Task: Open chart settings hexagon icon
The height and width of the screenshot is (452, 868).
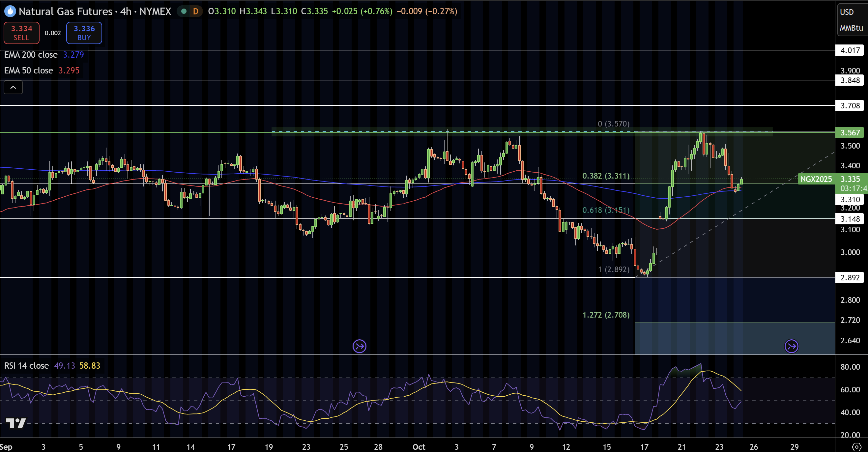Action: [857, 447]
